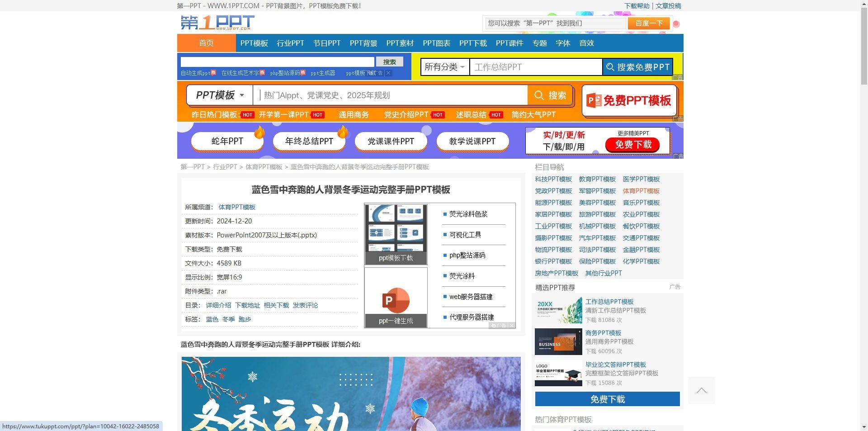Click inside the hot search input field

point(389,95)
